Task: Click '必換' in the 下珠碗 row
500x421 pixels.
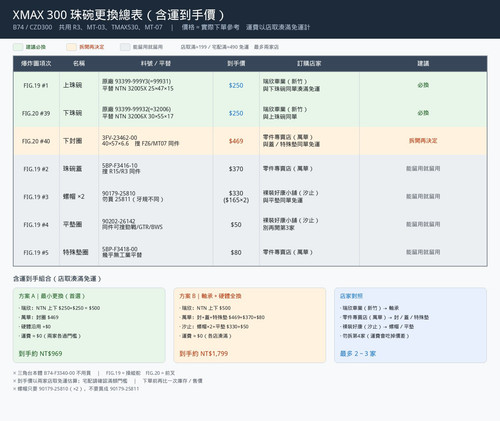Action: click(423, 113)
